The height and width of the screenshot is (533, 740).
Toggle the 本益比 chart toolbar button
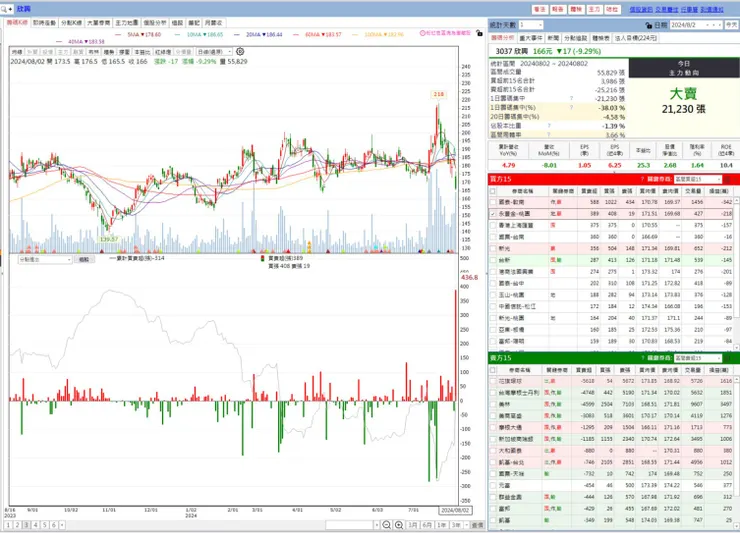[142, 52]
